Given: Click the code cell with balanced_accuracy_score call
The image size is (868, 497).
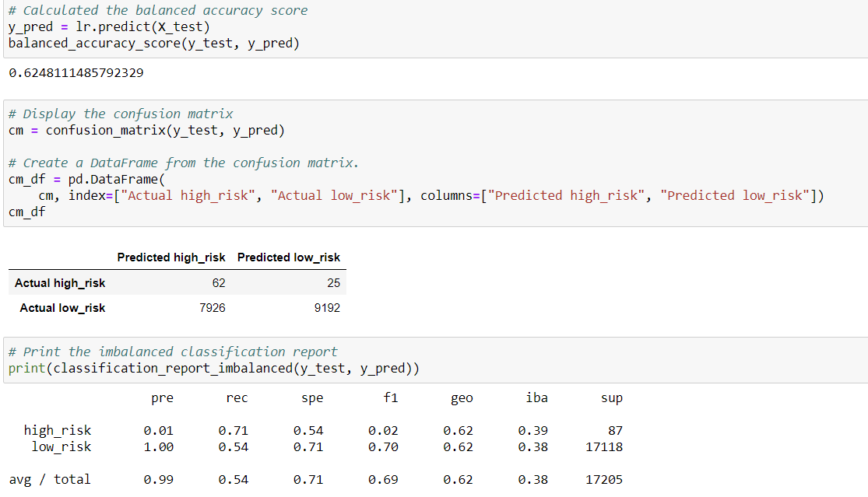Looking at the screenshot, I should click(436, 28).
